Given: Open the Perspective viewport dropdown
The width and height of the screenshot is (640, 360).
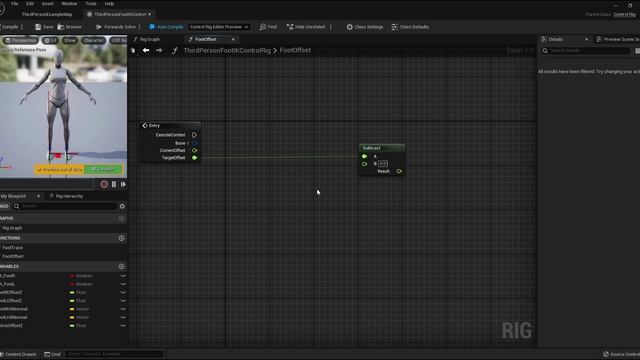Looking at the screenshot, I should 20,40.
